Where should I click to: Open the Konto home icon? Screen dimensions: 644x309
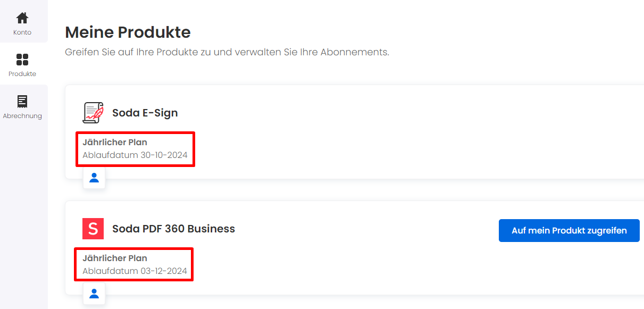click(x=22, y=18)
